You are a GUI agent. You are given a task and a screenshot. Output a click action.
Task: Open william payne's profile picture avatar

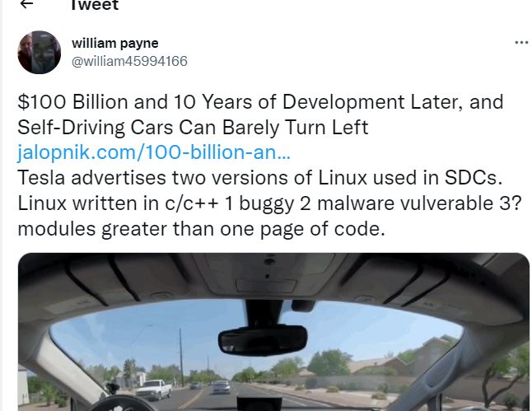(x=40, y=52)
